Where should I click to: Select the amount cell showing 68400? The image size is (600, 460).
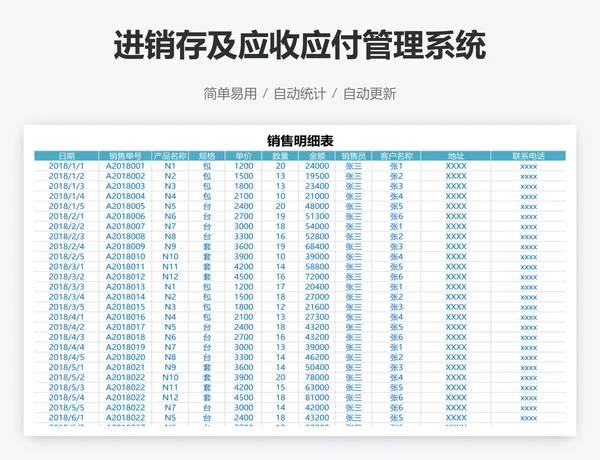317,246
